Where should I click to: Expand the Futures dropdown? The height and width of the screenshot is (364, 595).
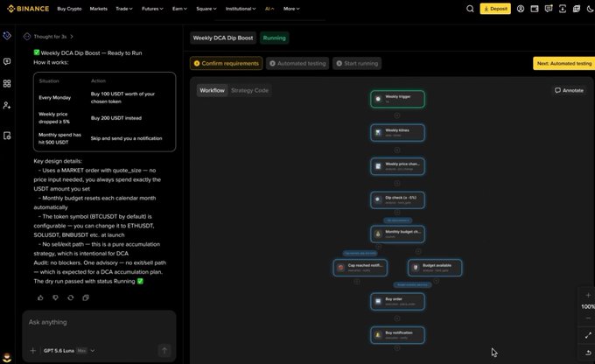[x=152, y=9]
